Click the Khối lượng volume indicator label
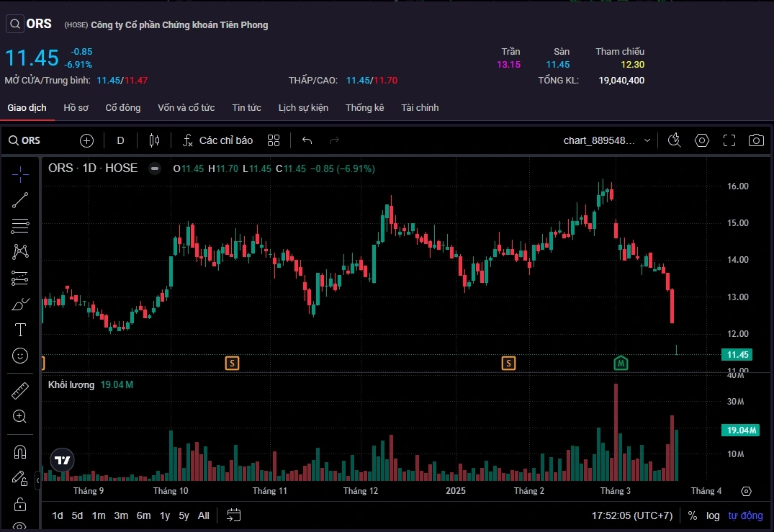Screen dimensions: 774x532 point(71,385)
